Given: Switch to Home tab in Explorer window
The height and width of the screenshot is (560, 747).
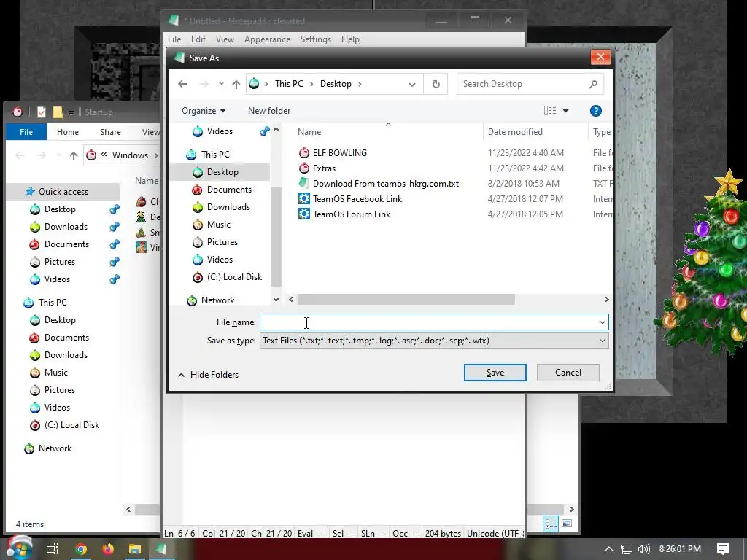Looking at the screenshot, I should pos(68,132).
